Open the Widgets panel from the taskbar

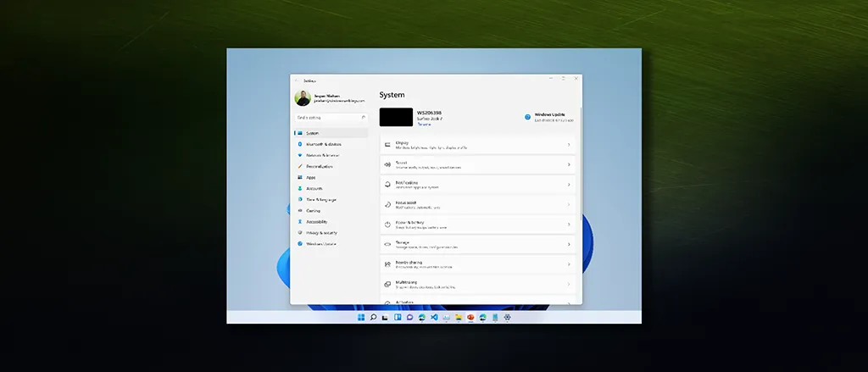pos(398,317)
